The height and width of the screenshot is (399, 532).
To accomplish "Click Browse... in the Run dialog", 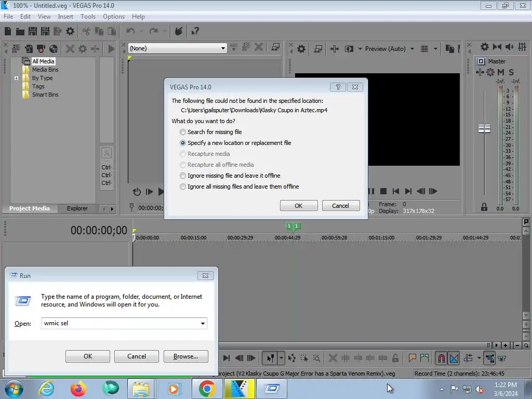I will click(x=185, y=356).
